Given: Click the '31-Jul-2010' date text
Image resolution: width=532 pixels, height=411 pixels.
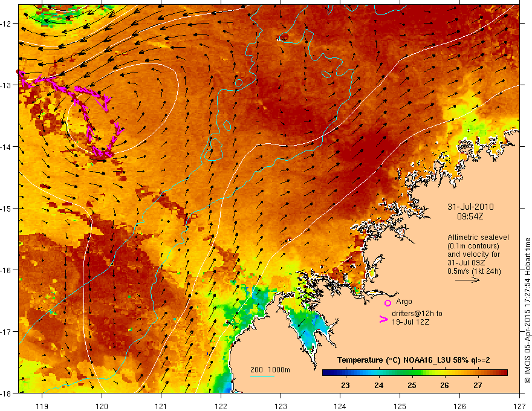Looking at the screenshot, I should click(470, 207).
